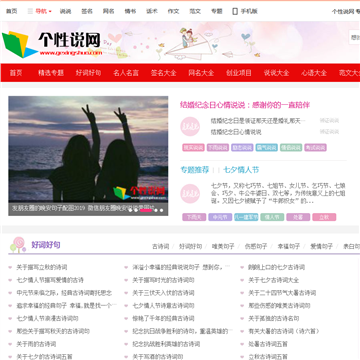
Task: Select the fourth carousel dot
Action: click(156, 210)
